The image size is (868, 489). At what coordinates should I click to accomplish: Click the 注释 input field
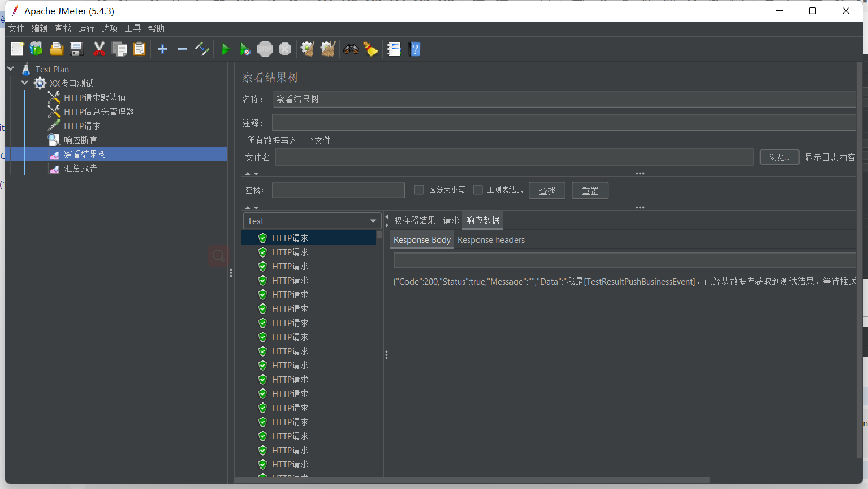[x=564, y=123]
